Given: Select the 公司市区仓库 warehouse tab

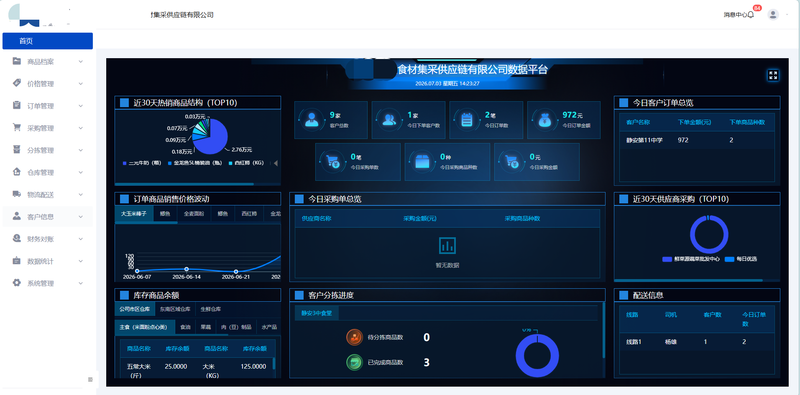Looking at the screenshot, I should (135, 309).
